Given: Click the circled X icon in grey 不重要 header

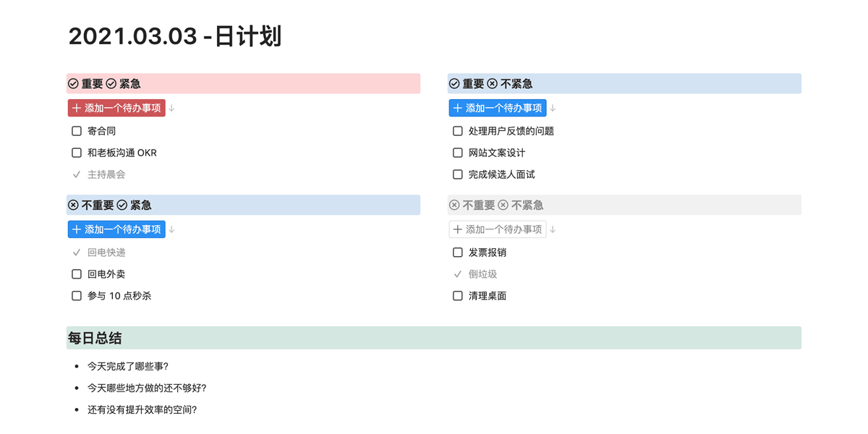Looking at the screenshot, I should tap(454, 205).
